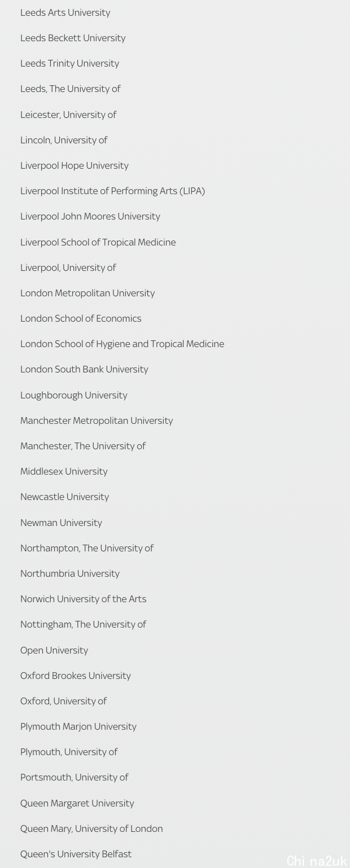Click Leeds Arts University entry

pyautogui.click(x=65, y=12)
